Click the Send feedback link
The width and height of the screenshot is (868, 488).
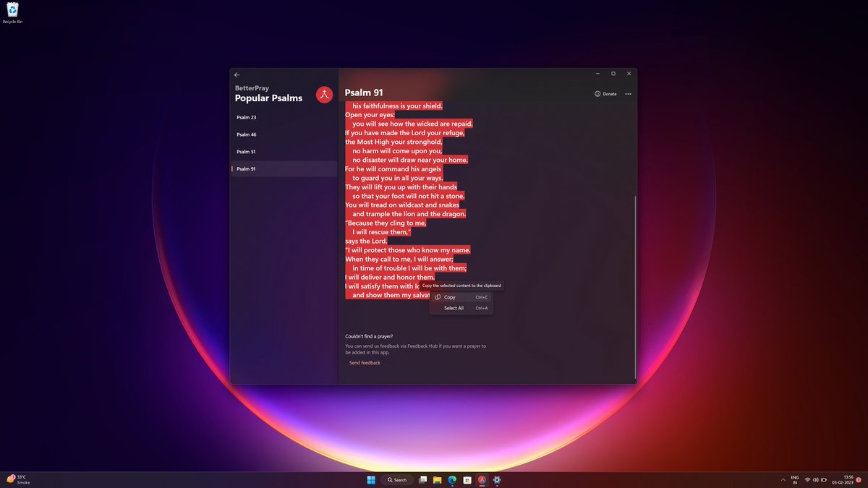tap(365, 363)
